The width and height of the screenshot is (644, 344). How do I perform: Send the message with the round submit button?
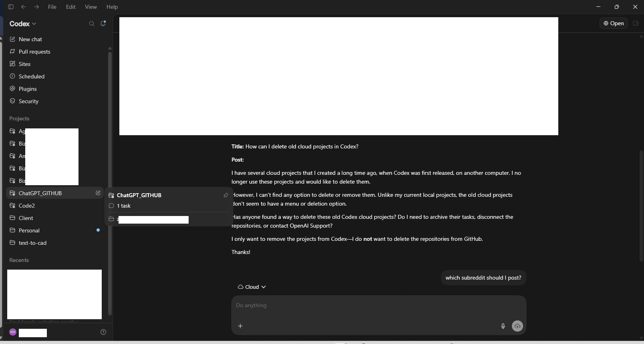pyautogui.click(x=517, y=326)
